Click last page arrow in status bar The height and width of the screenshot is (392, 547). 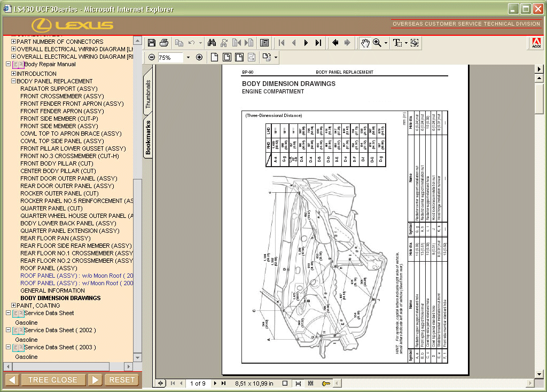coord(224,383)
